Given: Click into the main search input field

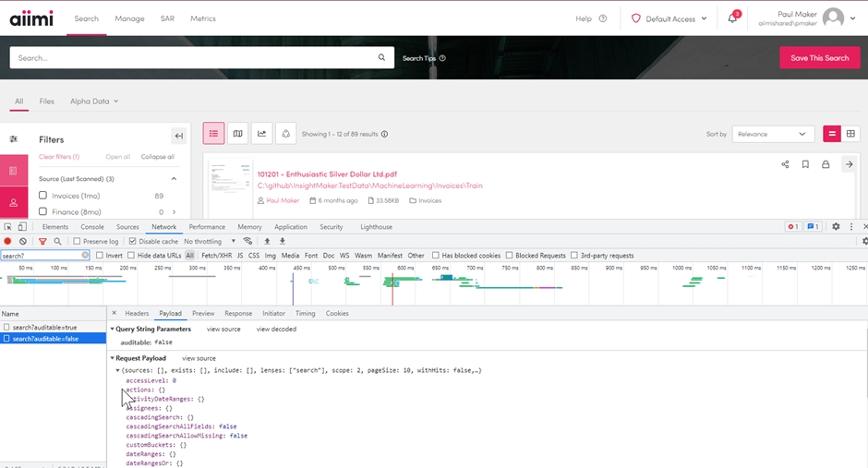Looking at the screenshot, I should click(x=194, y=58).
